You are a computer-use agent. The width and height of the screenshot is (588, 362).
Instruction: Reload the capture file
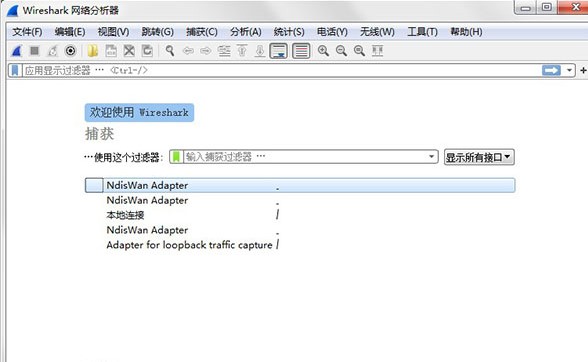pyautogui.click(x=147, y=51)
